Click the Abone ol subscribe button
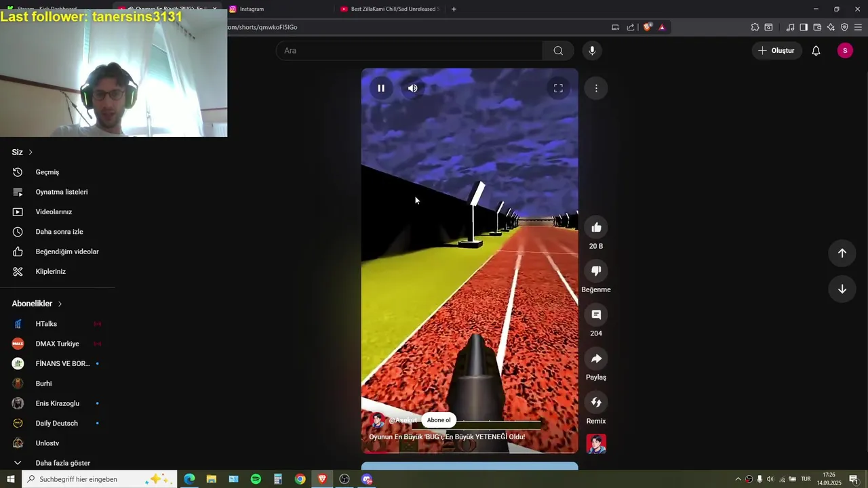 (439, 420)
